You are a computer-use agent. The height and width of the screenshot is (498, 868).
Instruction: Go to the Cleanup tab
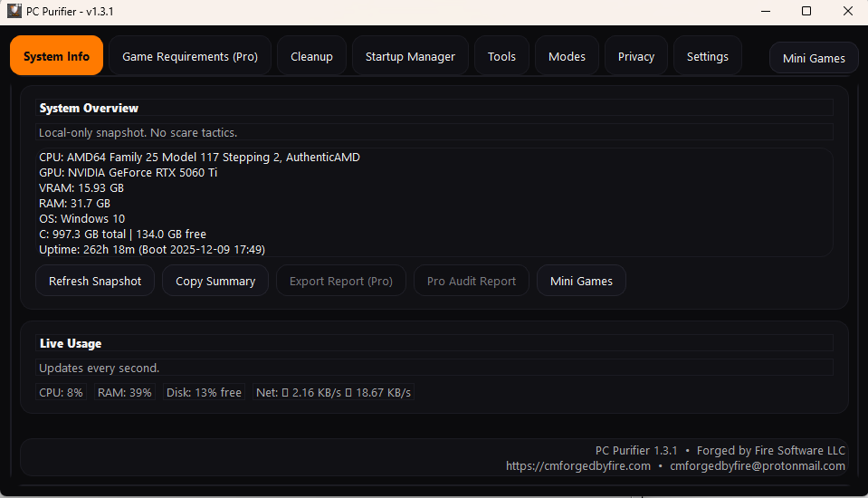point(311,56)
